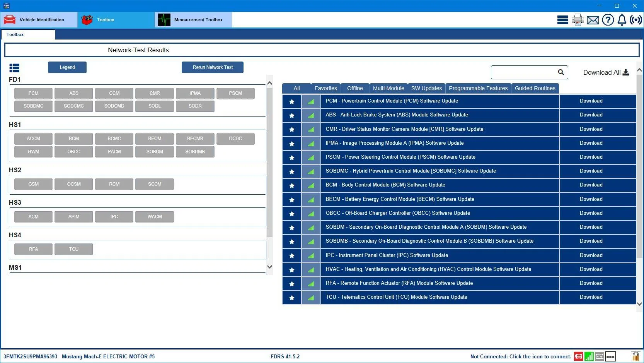The width and height of the screenshot is (644, 363).
Task: Download the HVAC Control Module Software Update
Action: coord(591,269)
